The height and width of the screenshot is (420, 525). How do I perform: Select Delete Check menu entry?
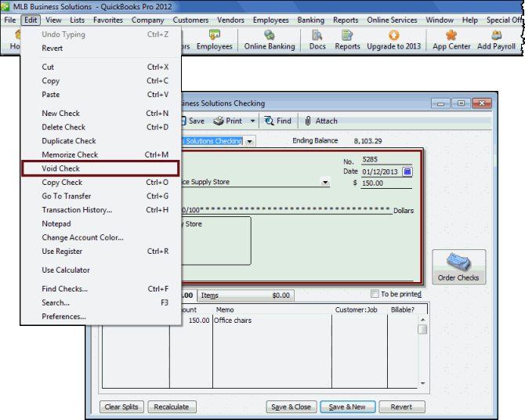[x=100, y=127]
